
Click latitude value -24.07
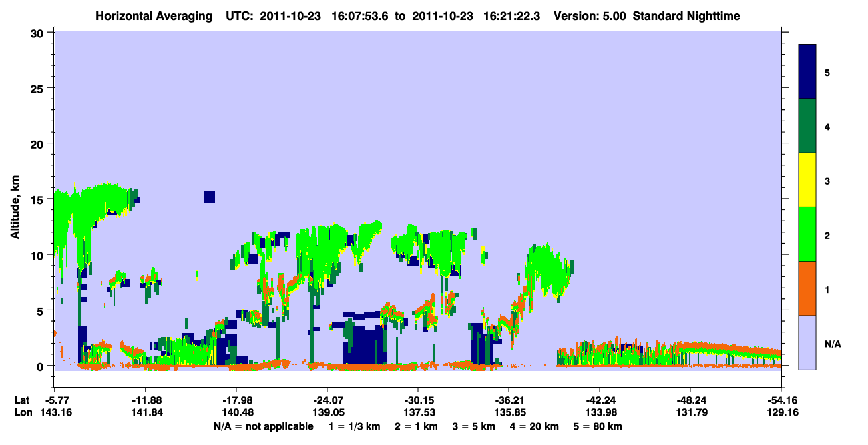click(327, 400)
